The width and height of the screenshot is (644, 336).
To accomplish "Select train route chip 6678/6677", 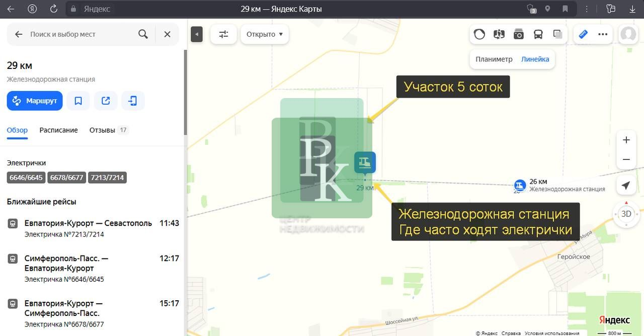I will 67,178.
